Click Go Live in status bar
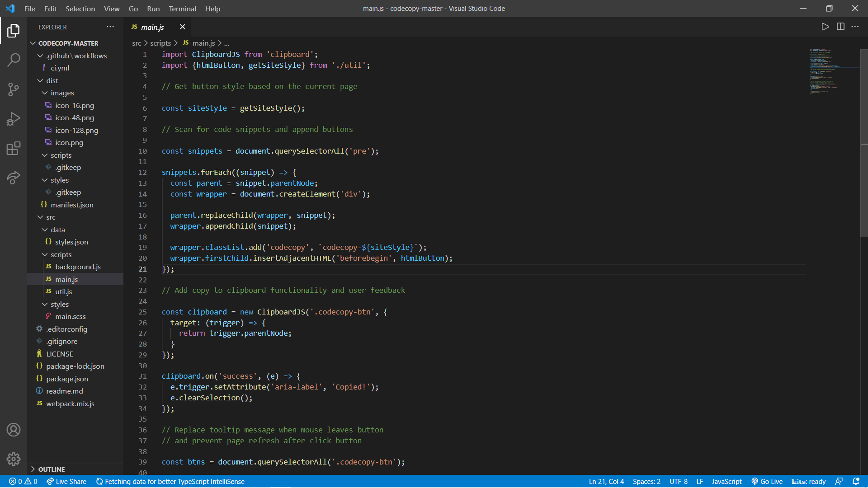The height and width of the screenshot is (488, 868). click(x=767, y=481)
